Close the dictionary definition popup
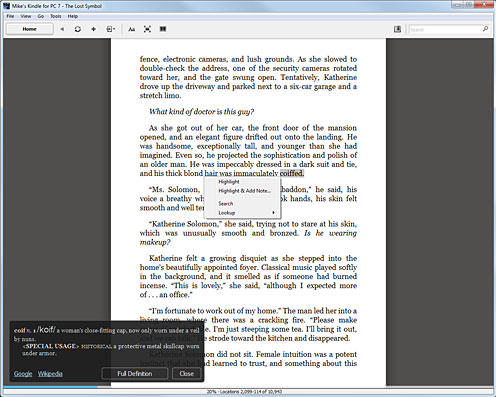Viewport: 496px width, 397px height. pyautogui.click(x=187, y=374)
